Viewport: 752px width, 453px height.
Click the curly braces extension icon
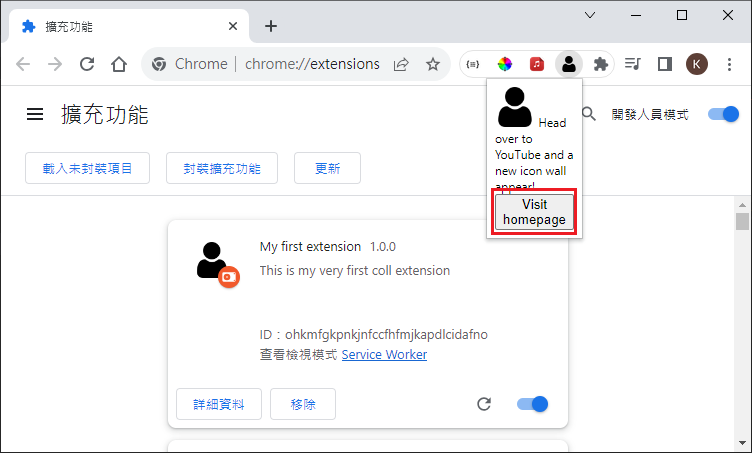(474, 64)
